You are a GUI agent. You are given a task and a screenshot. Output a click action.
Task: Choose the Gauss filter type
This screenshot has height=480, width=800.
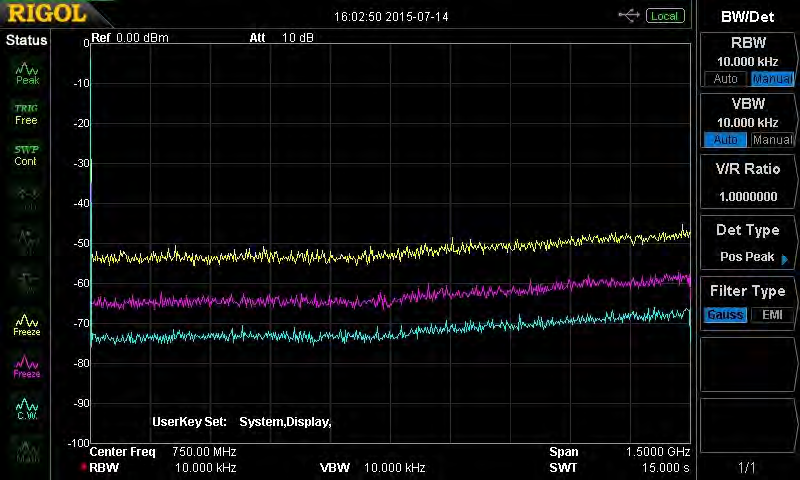(725, 315)
